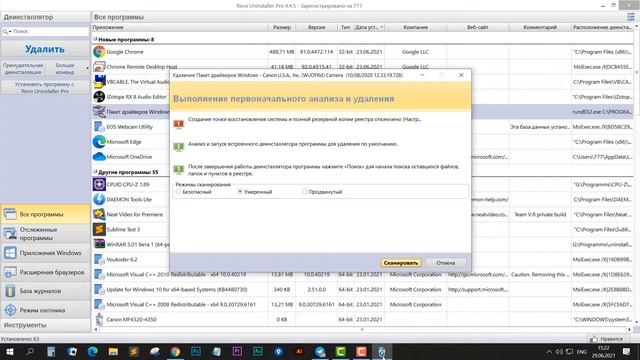Click the big Удалить button

[x=45, y=49]
